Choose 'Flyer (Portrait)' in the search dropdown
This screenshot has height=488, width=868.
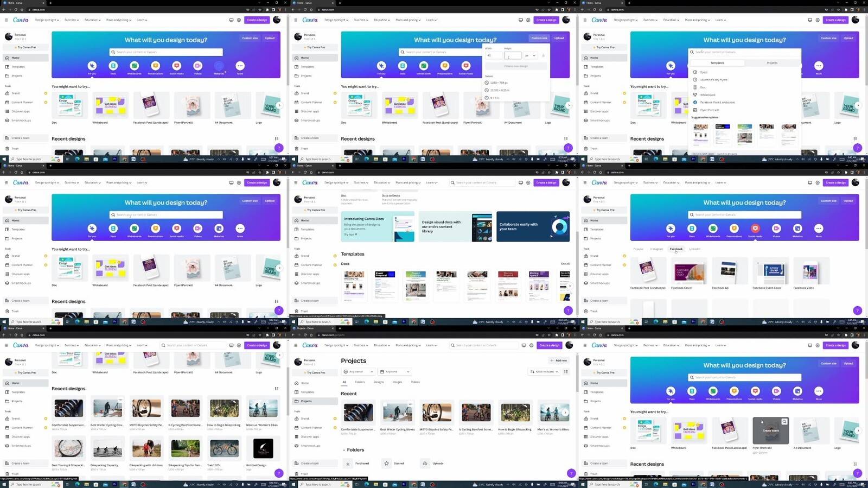[709, 110]
